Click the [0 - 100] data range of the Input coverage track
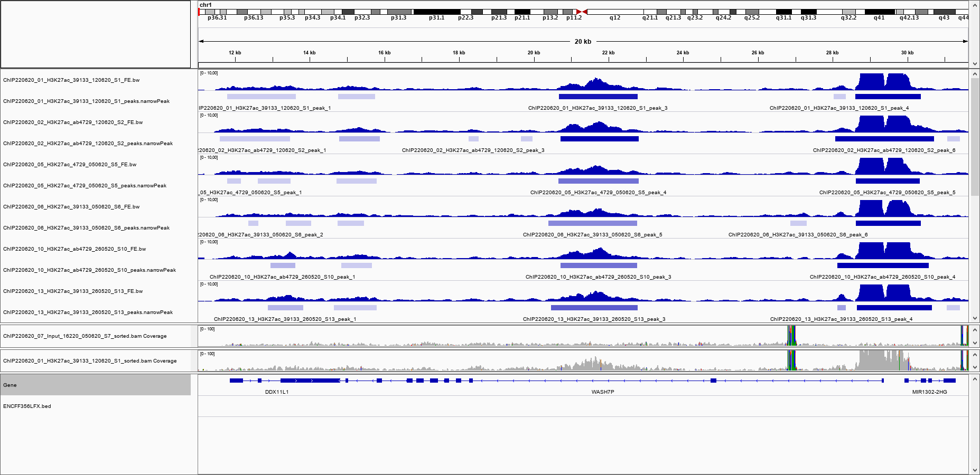980x475 pixels. 208,329
